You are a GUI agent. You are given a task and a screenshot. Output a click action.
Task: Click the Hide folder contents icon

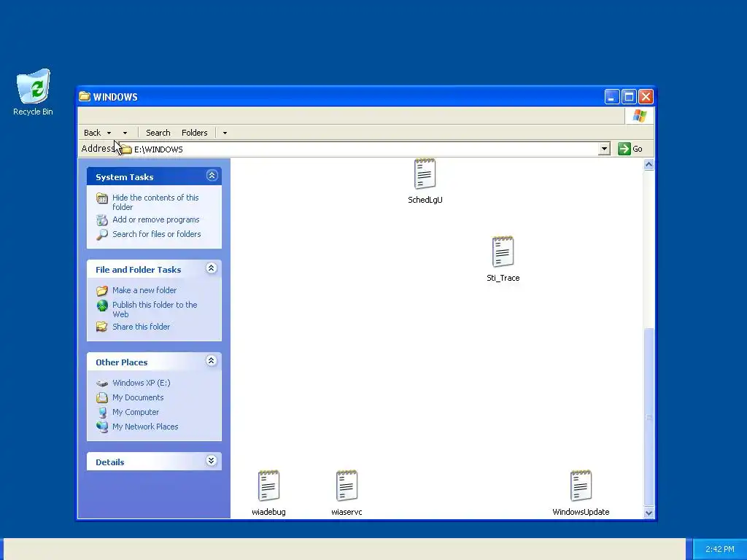[x=102, y=198]
